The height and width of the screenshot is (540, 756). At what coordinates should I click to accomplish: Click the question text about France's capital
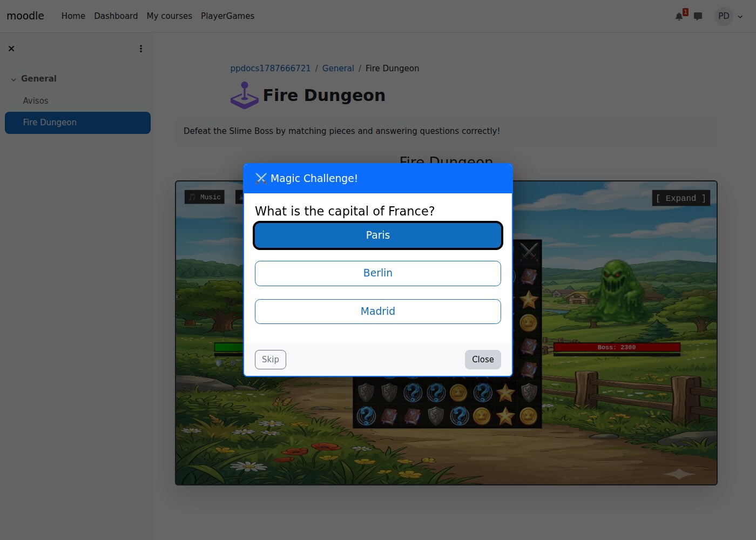point(345,211)
